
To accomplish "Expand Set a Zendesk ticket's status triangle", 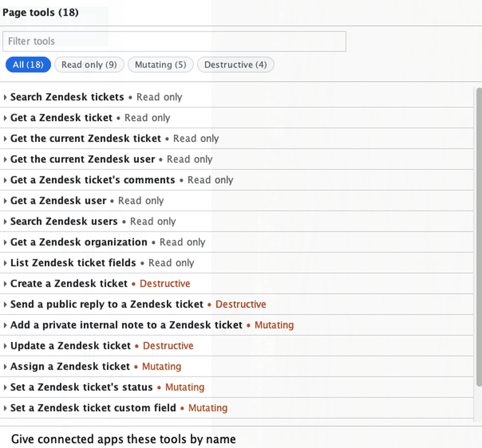I will [x=5, y=388].
